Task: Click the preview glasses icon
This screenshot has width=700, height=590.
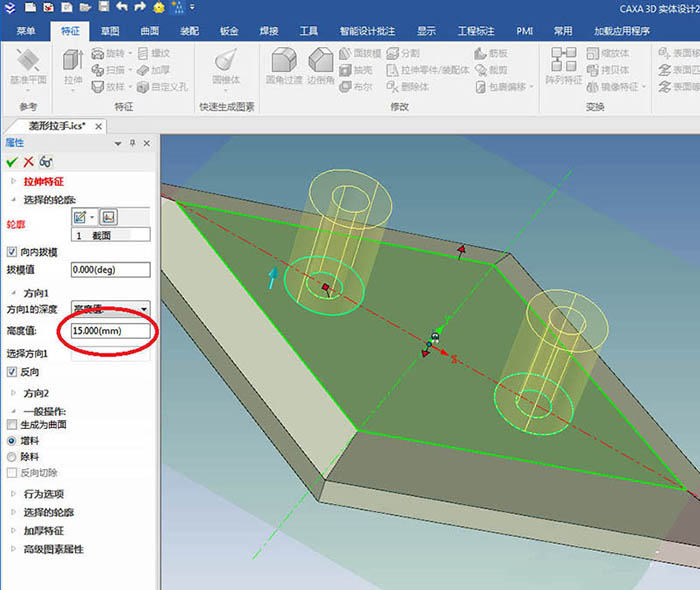Action: click(46, 162)
